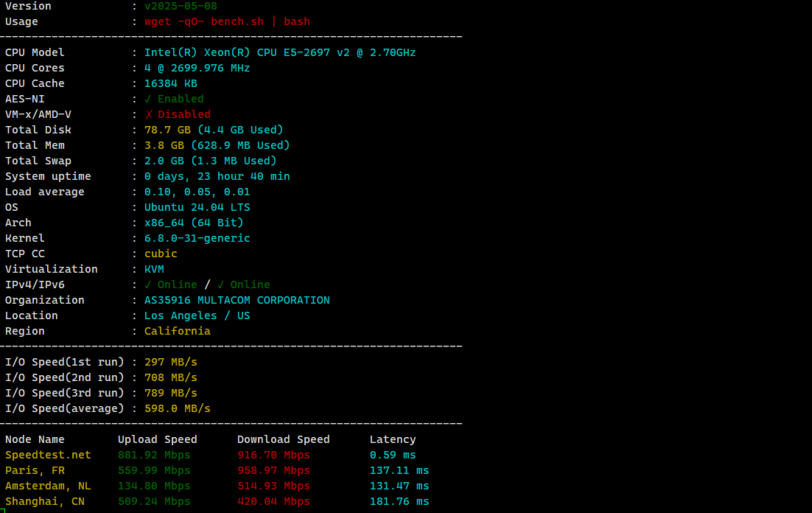Click the v2025-05-08 version text

click(181, 6)
